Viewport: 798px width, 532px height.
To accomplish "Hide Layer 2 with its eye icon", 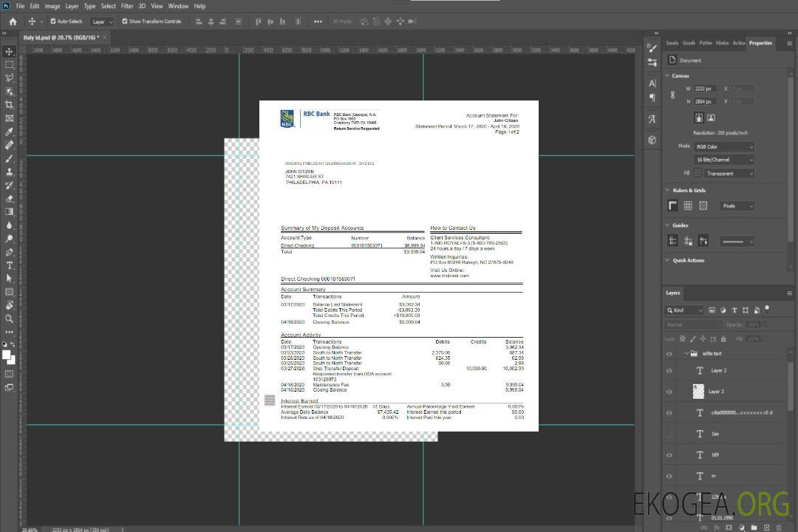I will [669, 371].
